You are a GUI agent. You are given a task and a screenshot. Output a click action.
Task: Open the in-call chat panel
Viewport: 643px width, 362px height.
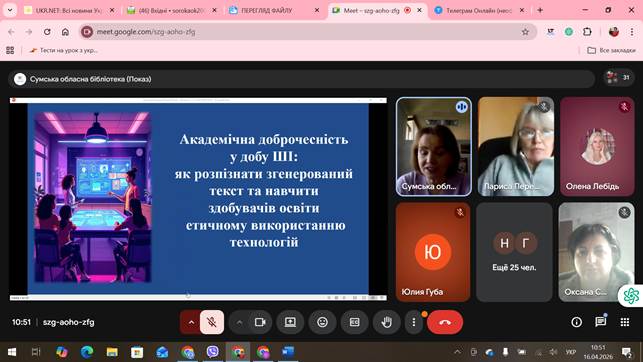(601, 322)
